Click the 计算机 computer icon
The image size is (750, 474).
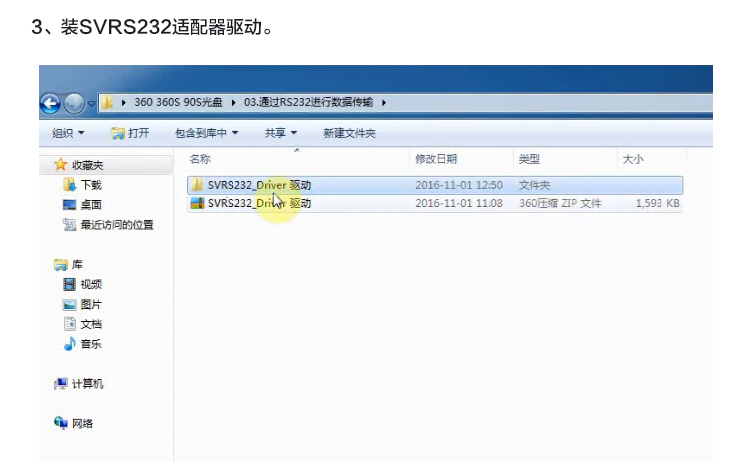[x=60, y=384]
